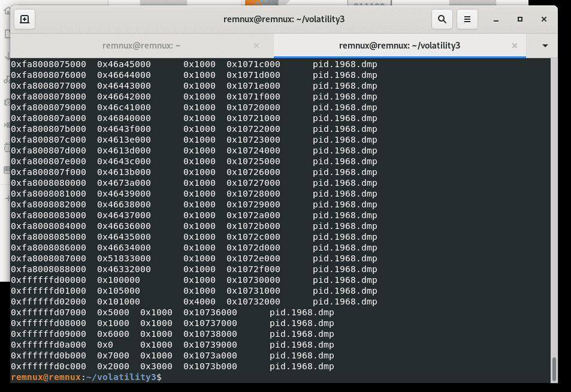Maximize the terminal window
The height and width of the screenshot is (392, 571).
click(x=520, y=19)
